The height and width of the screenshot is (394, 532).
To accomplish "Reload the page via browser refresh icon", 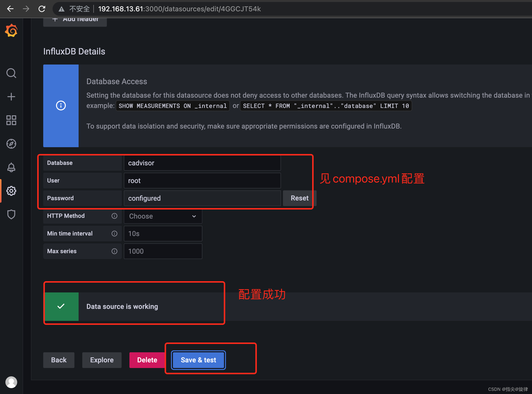I will pos(42,9).
